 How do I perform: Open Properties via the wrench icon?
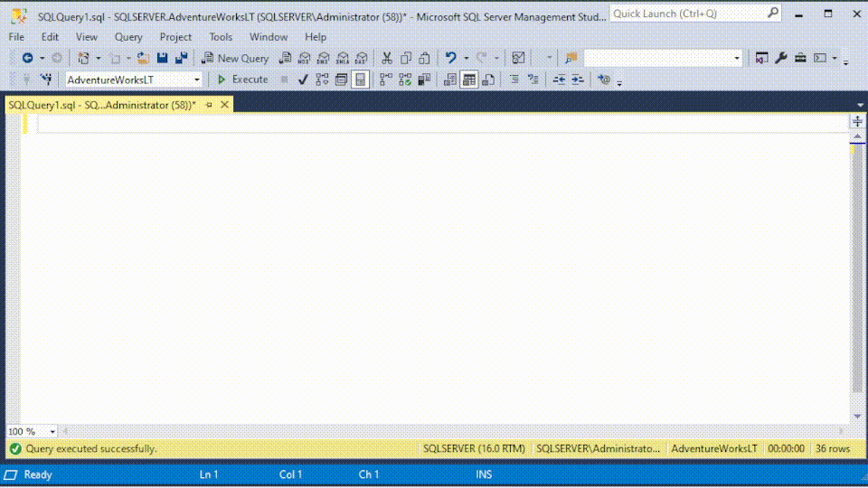[781, 58]
